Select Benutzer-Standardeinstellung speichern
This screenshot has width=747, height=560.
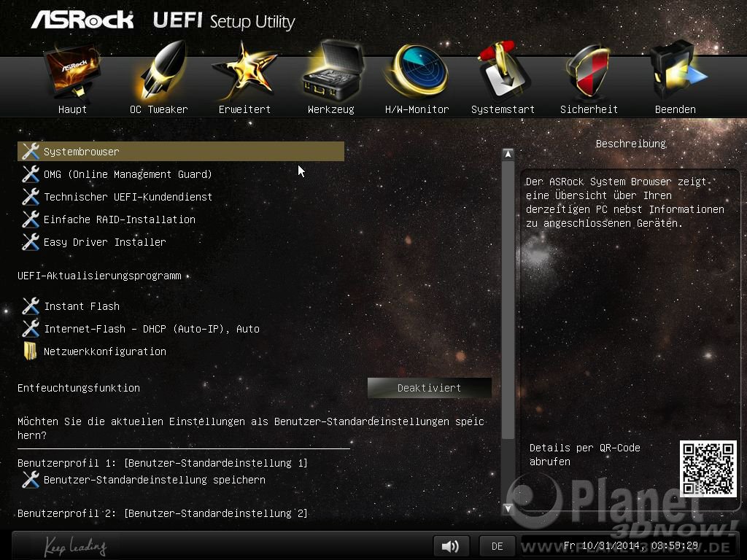tap(155, 480)
